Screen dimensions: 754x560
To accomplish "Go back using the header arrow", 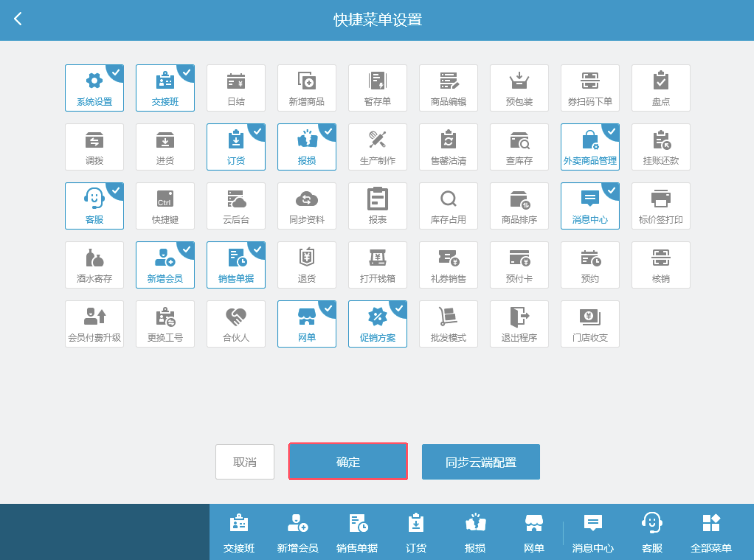I will 18,19.
